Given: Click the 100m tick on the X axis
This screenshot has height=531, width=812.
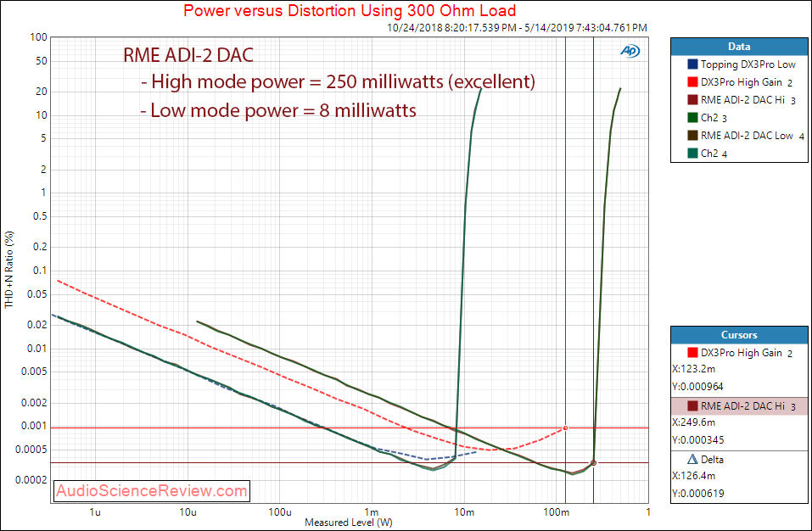Looking at the screenshot, I should pyautogui.click(x=556, y=512).
